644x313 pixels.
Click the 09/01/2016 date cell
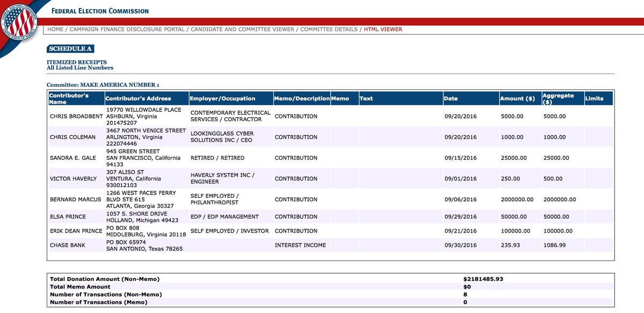point(460,178)
